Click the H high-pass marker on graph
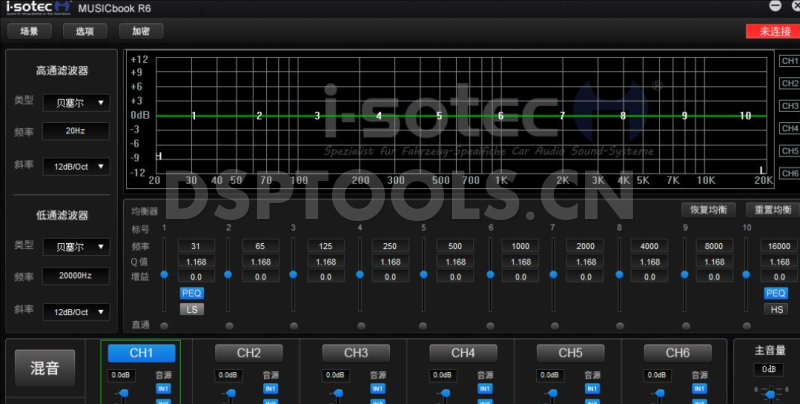 [x=160, y=156]
